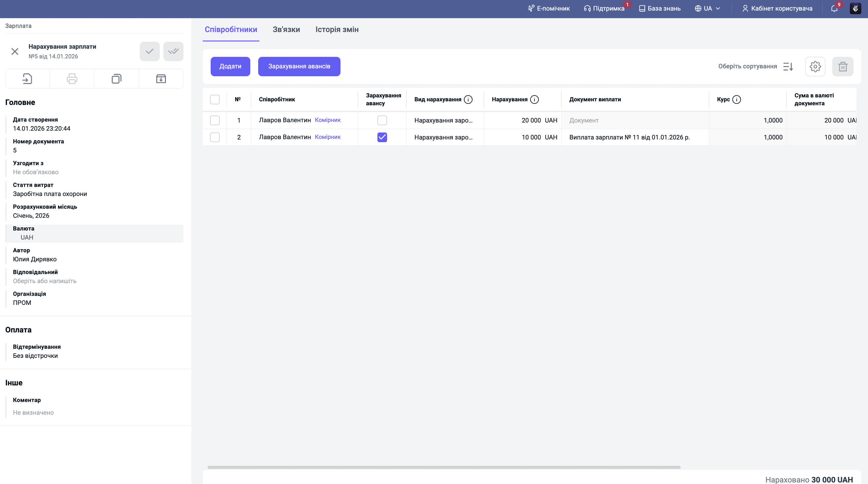
Task: Open notifications bell icon
Action: point(834,8)
